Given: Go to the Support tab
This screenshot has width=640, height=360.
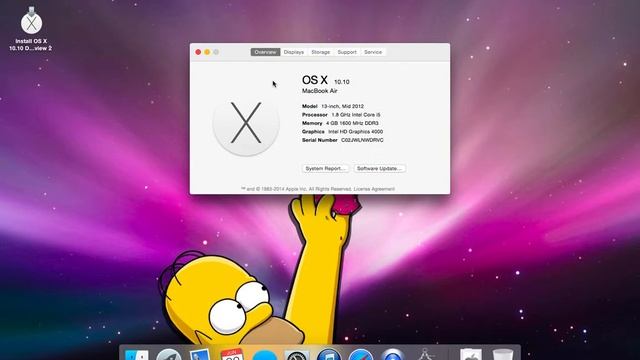Looking at the screenshot, I should (347, 52).
